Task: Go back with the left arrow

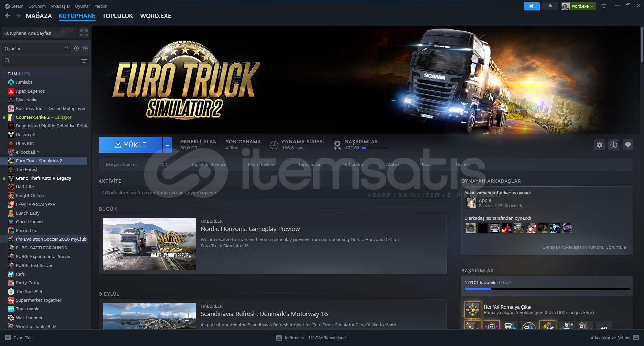Action: (8, 16)
